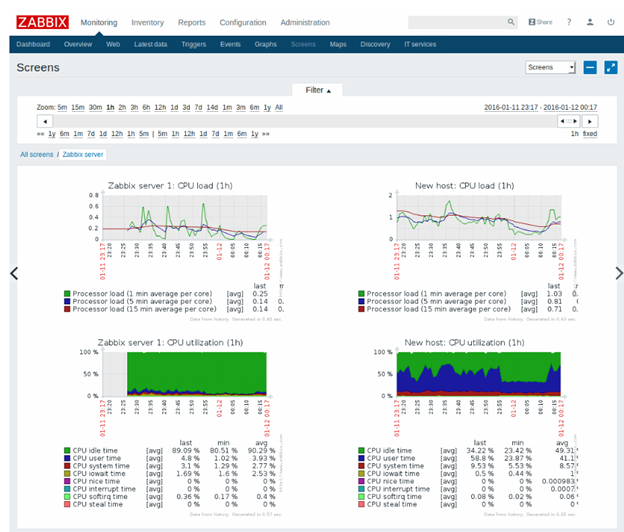
Task: Open the Monitoring menu
Action: 99,23
